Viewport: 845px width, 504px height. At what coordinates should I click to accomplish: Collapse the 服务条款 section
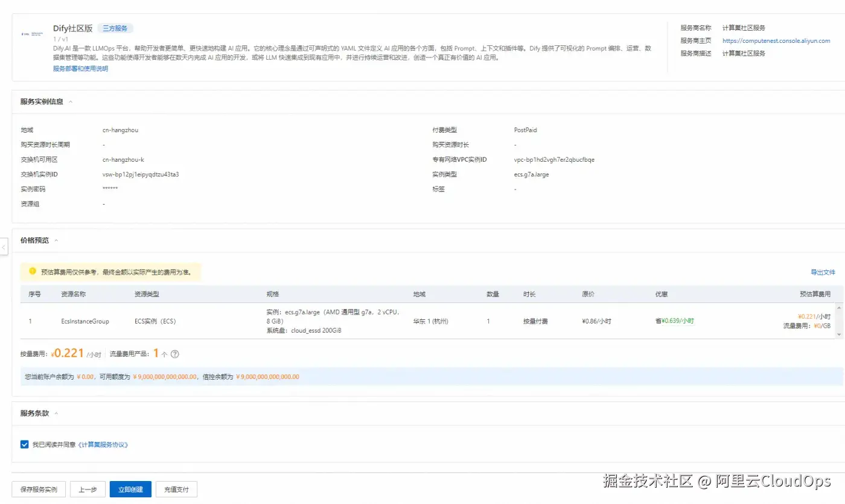point(57,413)
